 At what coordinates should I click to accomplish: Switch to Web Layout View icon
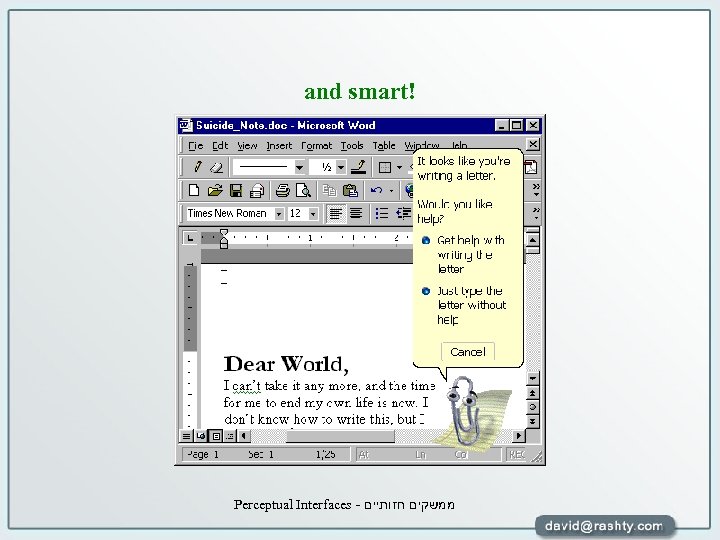[201, 436]
